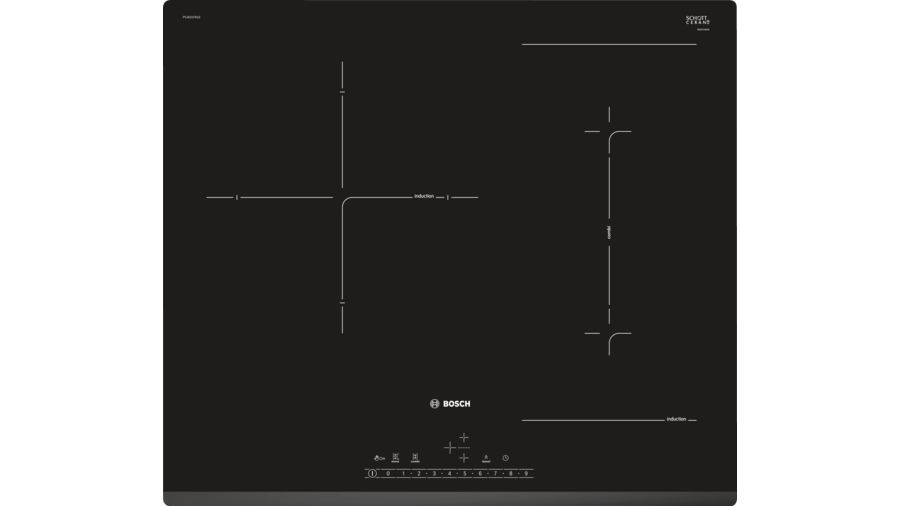Set power level to 9 on slider

pos(526,473)
